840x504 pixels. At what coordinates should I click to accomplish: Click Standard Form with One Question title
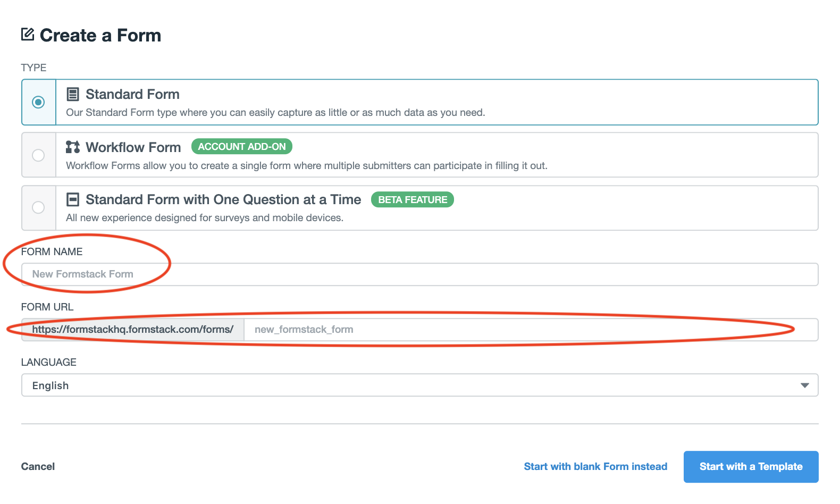tap(223, 199)
